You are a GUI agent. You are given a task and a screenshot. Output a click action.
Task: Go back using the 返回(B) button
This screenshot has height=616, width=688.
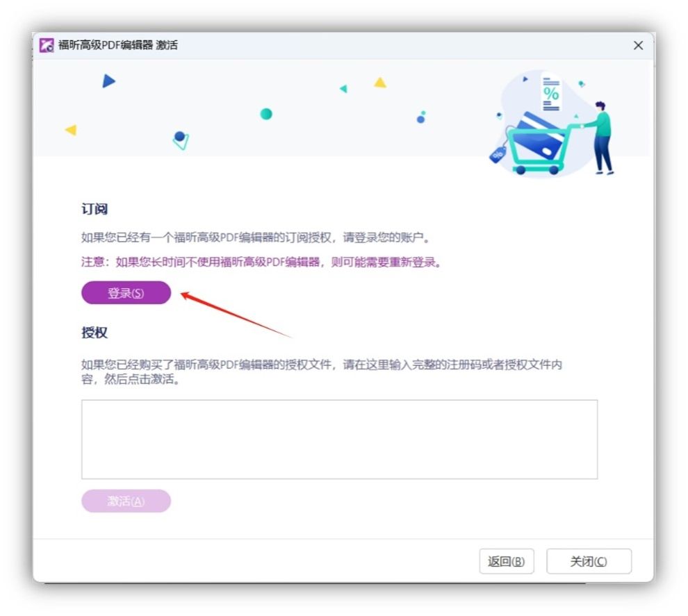(506, 562)
